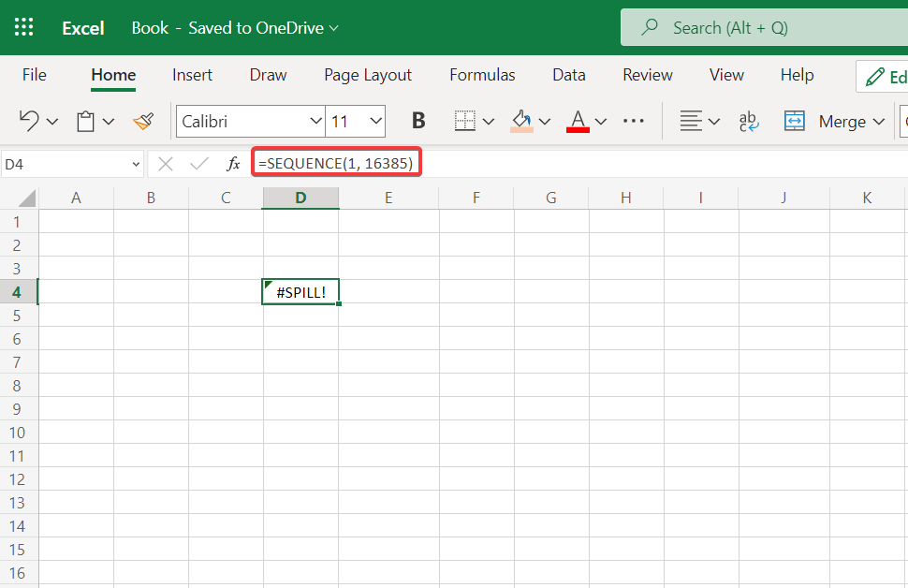This screenshot has width=908, height=588.
Task: Select the Format Painter brush
Action: click(x=143, y=121)
